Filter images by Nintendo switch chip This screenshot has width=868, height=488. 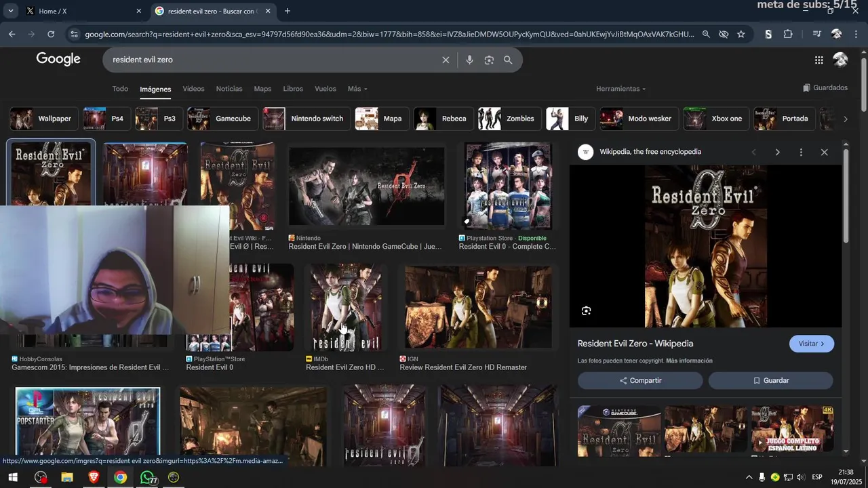point(305,119)
